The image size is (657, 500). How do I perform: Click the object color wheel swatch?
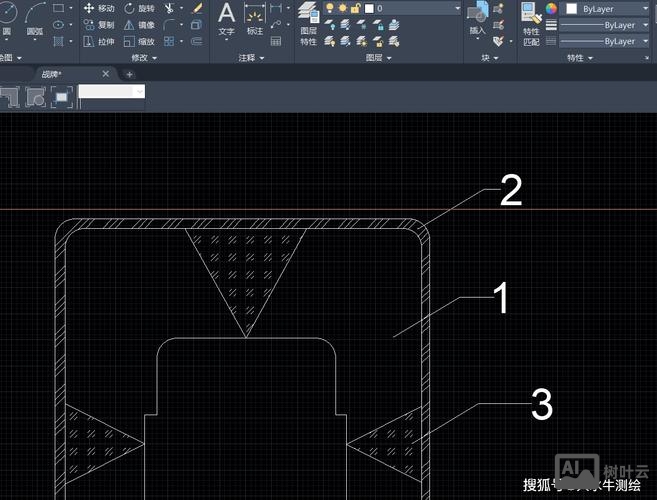(550, 8)
